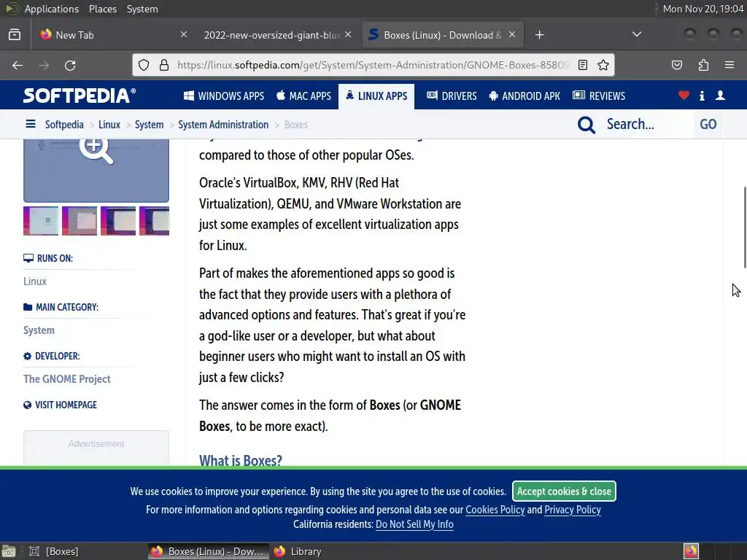View site info via padlock icon
The width and height of the screenshot is (747, 560).
(164, 65)
